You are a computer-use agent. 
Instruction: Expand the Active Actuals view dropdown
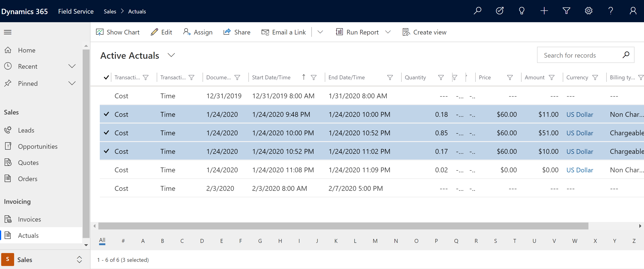(172, 55)
